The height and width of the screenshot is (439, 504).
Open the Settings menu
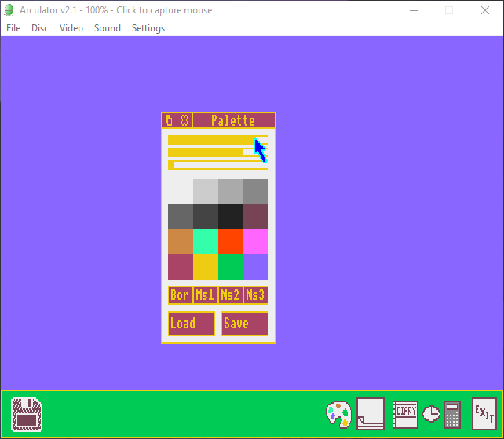[148, 28]
